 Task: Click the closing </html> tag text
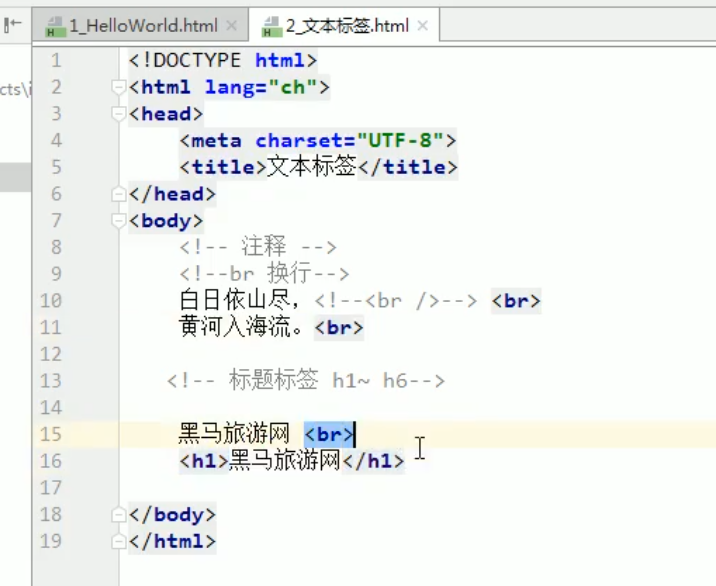point(172,542)
